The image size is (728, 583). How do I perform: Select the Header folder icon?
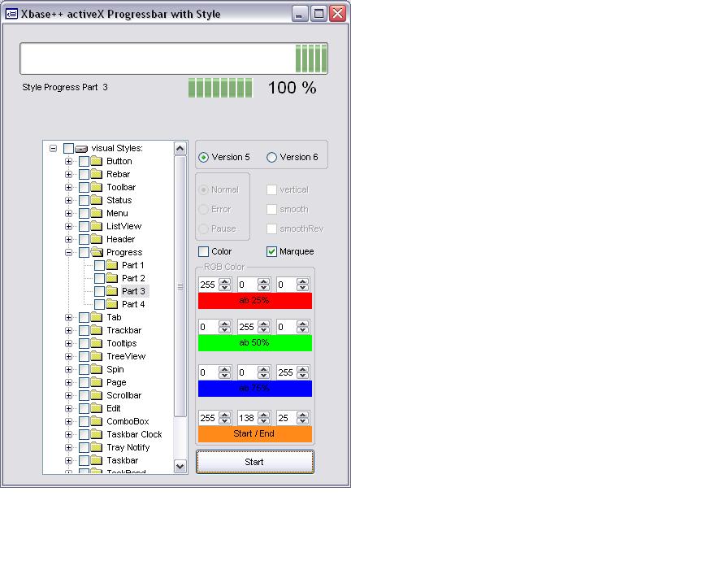[97, 239]
